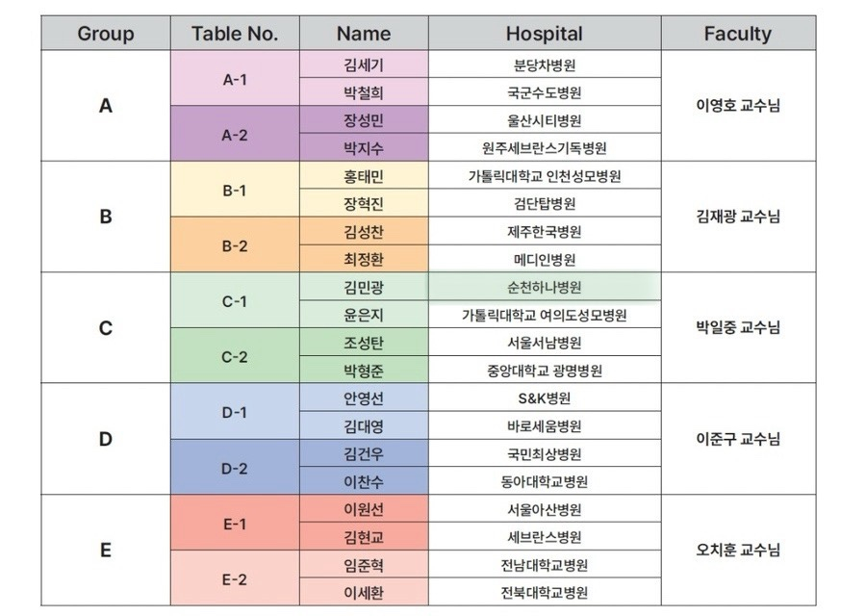Image resolution: width=866 pixels, height=616 pixels.
Task: Select the name cell 김세기
Action: [x=364, y=65]
